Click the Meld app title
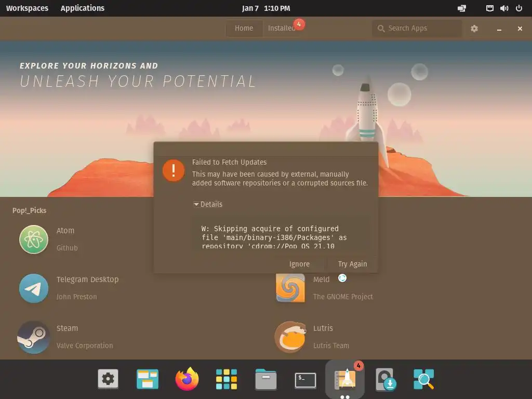This screenshot has width=532, height=399. [321, 279]
